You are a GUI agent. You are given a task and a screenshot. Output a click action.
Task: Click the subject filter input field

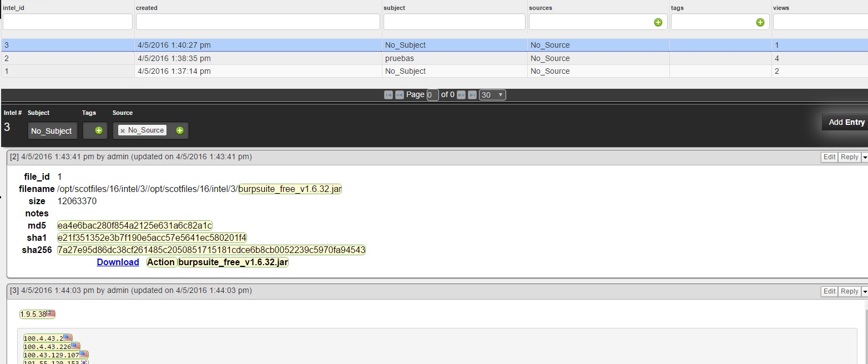pos(454,22)
